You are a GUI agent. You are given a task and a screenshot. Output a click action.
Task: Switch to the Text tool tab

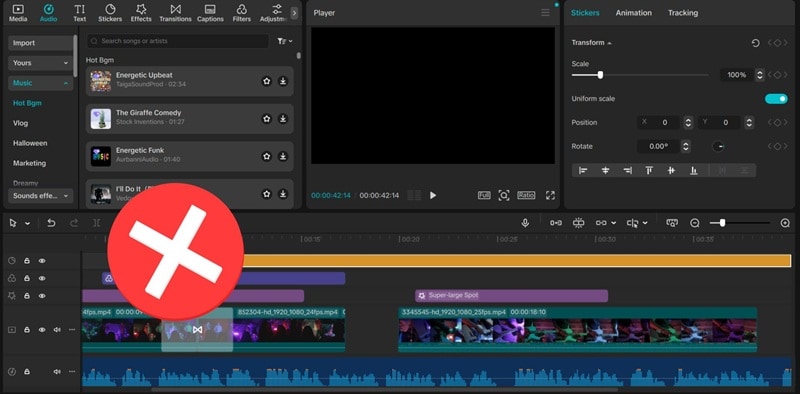pos(80,13)
